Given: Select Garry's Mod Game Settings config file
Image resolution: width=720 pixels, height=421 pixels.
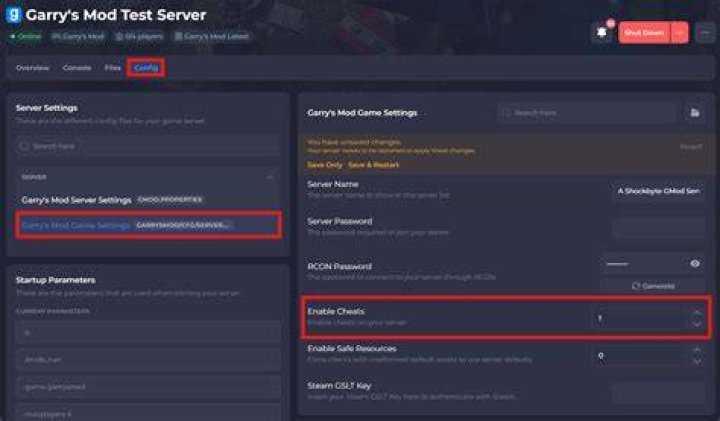Looking at the screenshot, I should pyautogui.click(x=147, y=225).
